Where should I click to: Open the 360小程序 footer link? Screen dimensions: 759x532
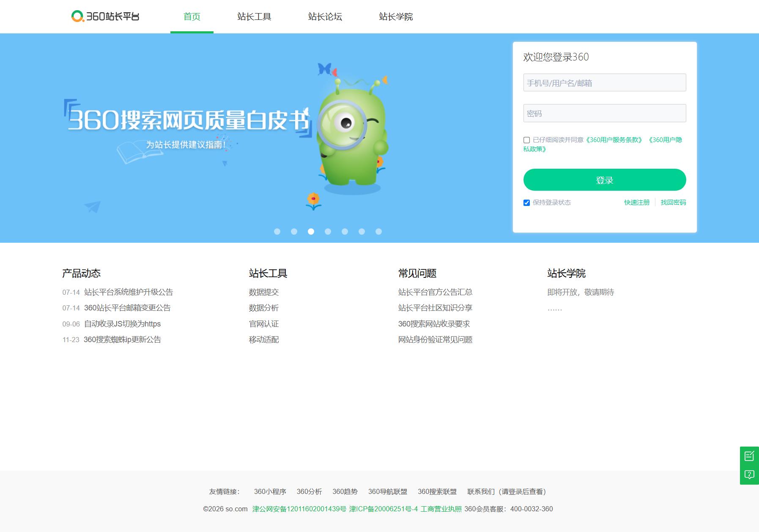270,491
